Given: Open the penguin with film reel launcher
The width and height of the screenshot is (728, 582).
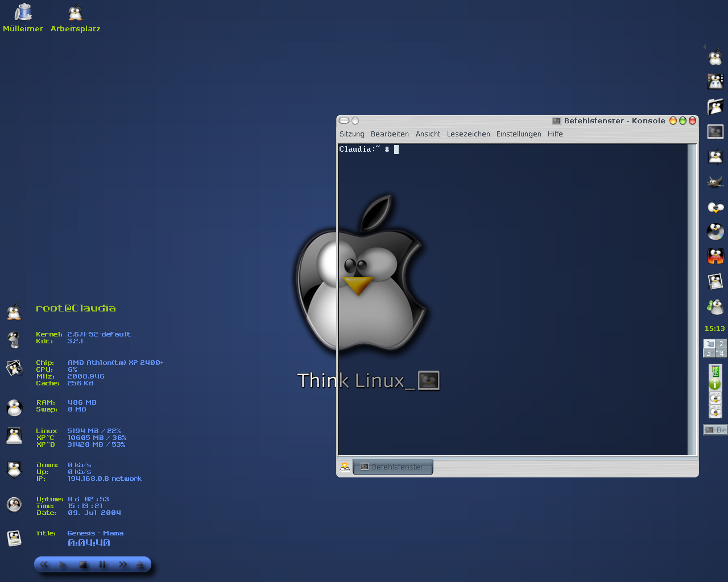Looking at the screenshot, I should pyautogui.click(x=715, y=82).
